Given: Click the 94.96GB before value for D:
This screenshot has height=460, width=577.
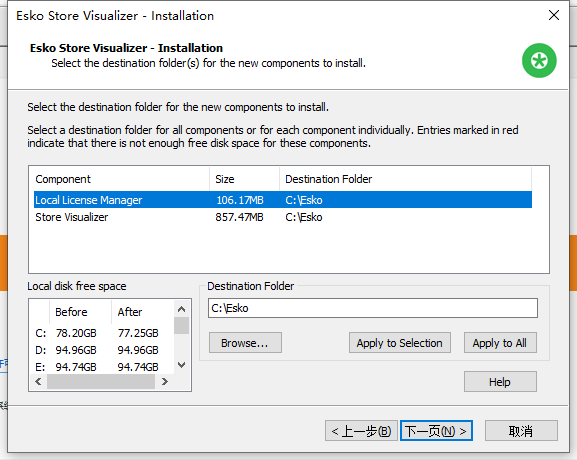Looking at the screenshot, I should click(76, 350).
